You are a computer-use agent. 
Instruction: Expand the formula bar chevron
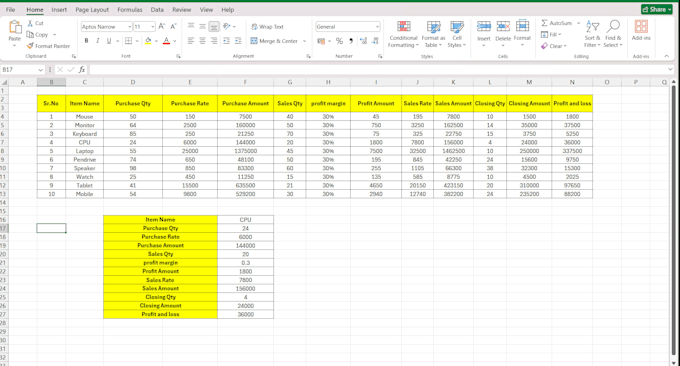coord(670,69)
